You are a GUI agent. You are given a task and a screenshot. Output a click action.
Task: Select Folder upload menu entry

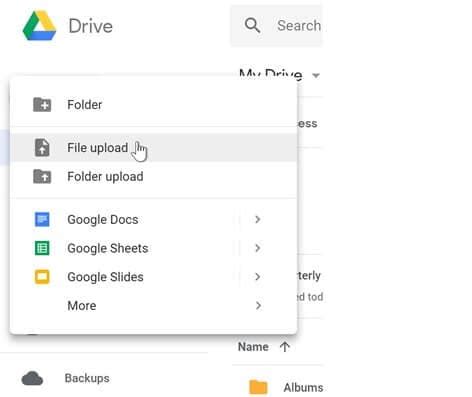point(153,176)
